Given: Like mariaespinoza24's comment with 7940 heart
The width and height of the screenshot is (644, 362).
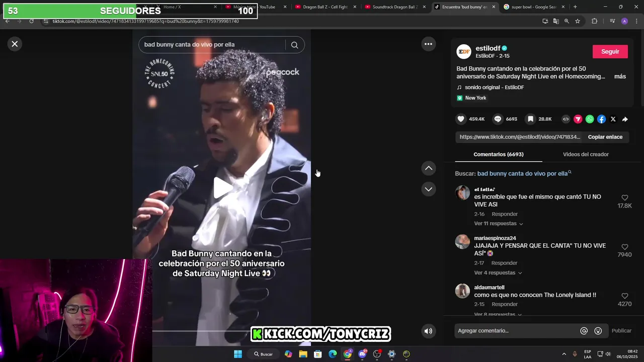Looking at the screenshot, I should coord(624,247).
